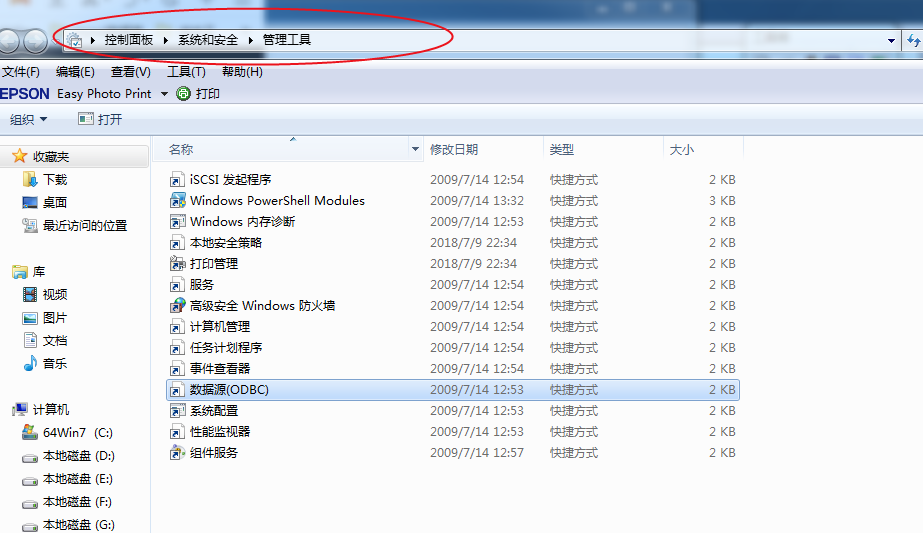The width and height of the screenshot is (923, 533).
Task: Select the 系统配置 shortcut icon
Action: [x=177, y=411]
